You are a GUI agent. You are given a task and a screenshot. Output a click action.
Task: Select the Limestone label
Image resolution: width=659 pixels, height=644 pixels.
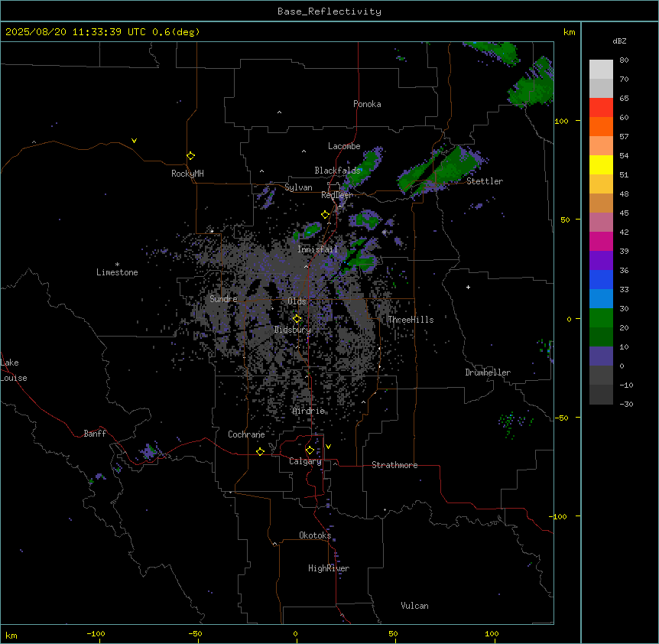[117, 272]
